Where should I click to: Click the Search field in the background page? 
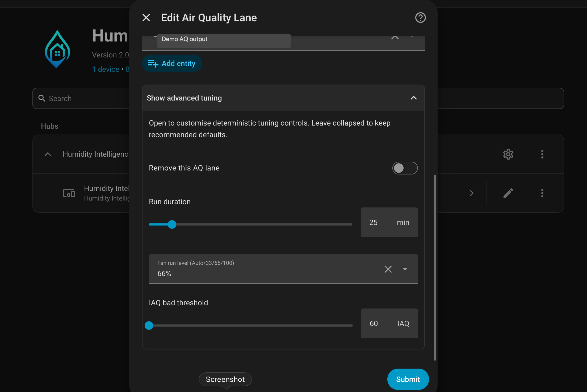[x=81, y=98]
